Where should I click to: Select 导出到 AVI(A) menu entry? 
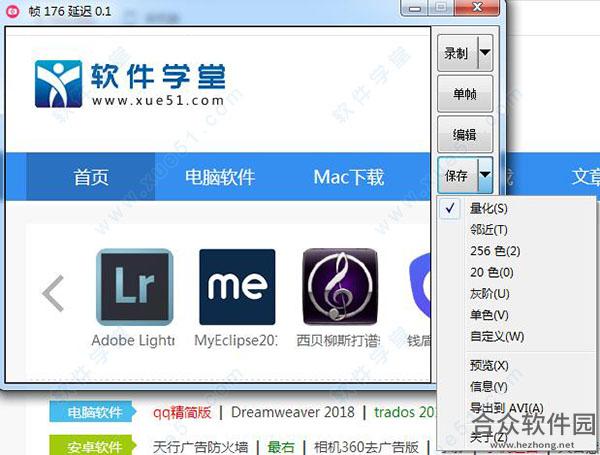517,408
